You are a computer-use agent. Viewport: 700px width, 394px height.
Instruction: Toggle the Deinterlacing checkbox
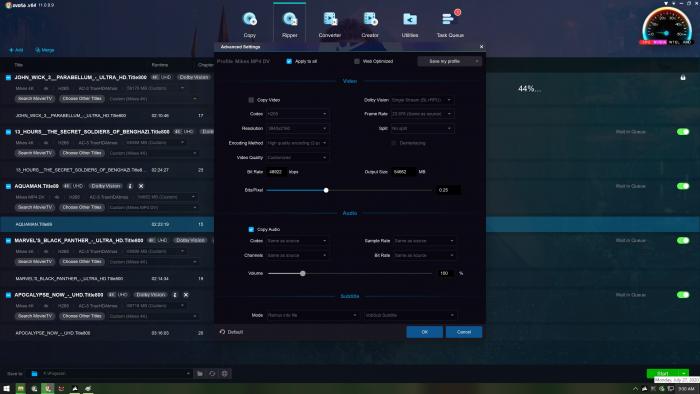click(394, 143)
